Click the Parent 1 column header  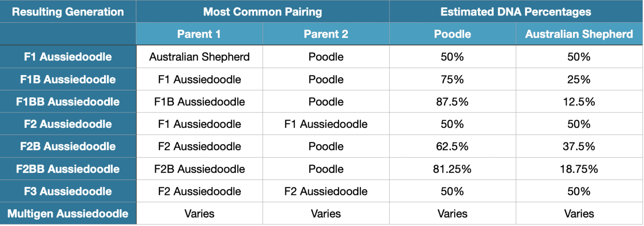click(199, 34)
